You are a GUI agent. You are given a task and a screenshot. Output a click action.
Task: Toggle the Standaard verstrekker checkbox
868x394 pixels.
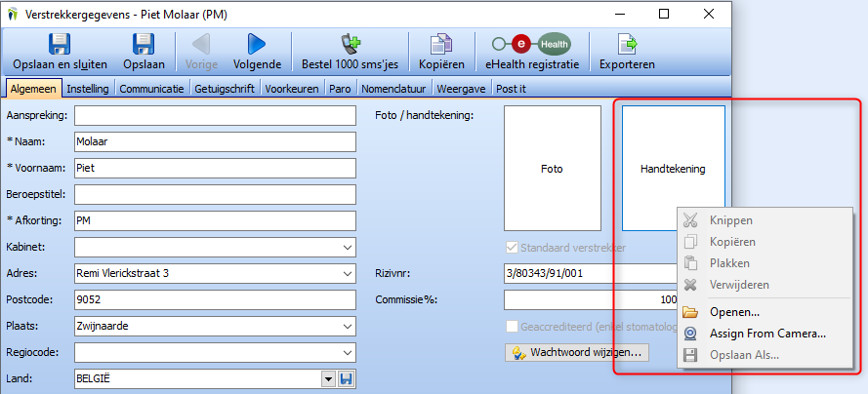tap(513, 248)
